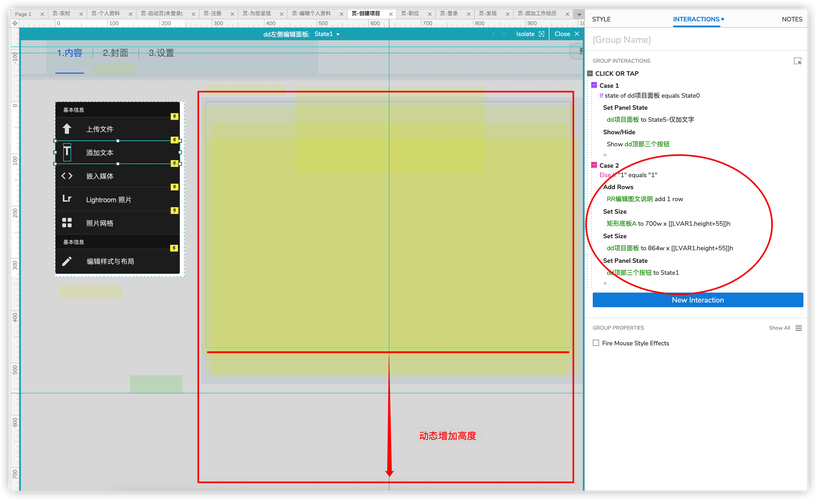817x500 pixels.
Task: Select the Show/Hide action in Case 1
Action: [619, 132]
